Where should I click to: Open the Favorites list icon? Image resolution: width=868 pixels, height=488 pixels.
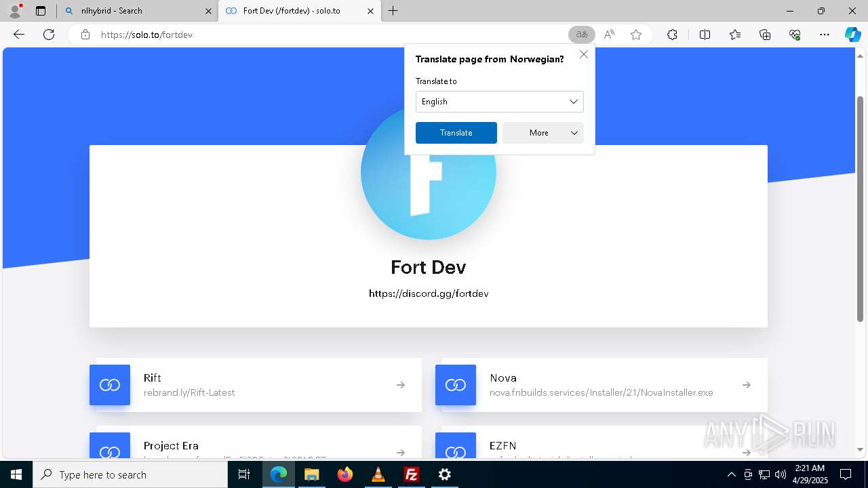(735, 35)
